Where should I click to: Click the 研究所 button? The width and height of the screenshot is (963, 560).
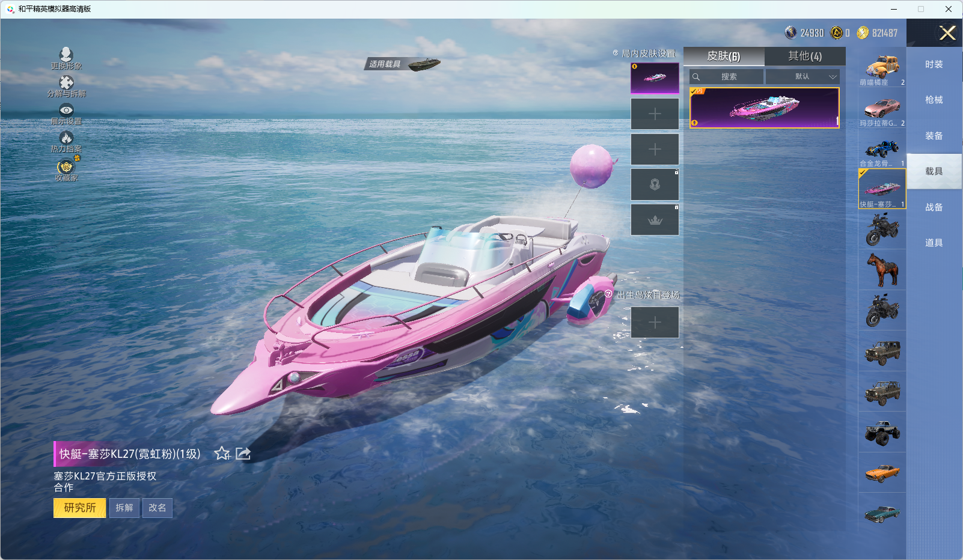click(x=80, y=508)
